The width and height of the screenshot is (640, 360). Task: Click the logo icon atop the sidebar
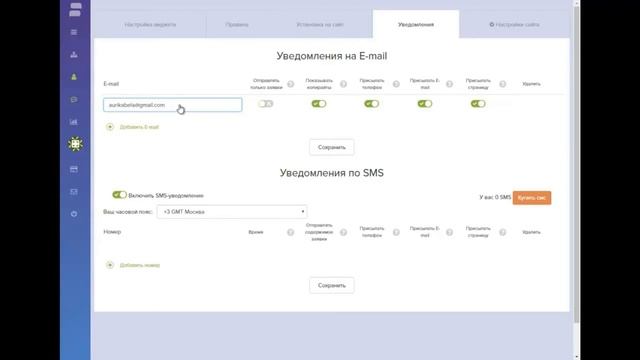click(75, 9)
